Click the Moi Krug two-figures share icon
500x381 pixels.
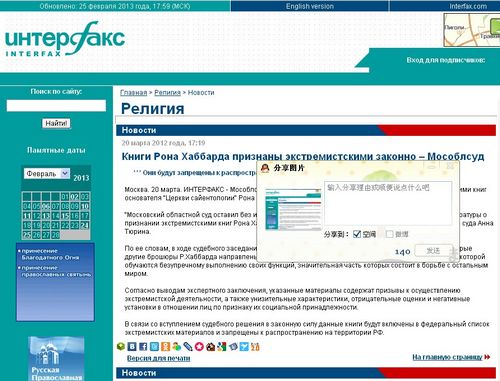pyautogui.click(x=177, y=347)
